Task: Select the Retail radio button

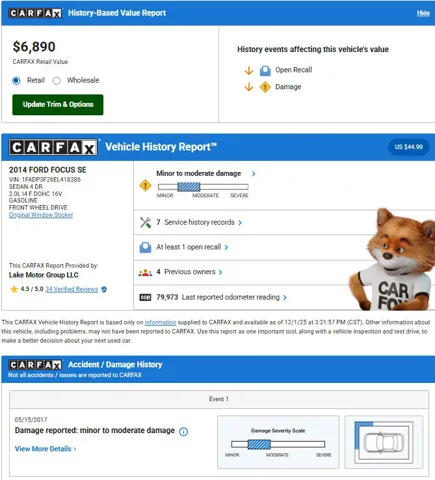Action: tap(16, 81)
